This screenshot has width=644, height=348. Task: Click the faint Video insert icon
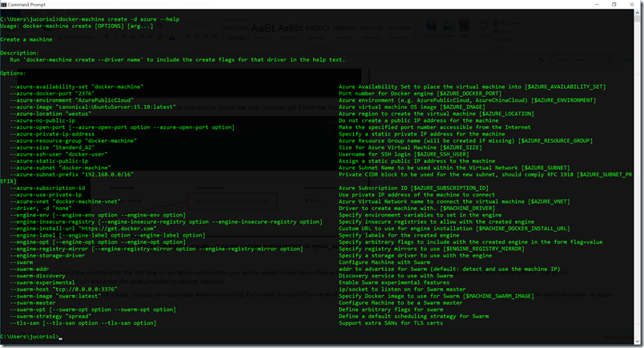465,29
